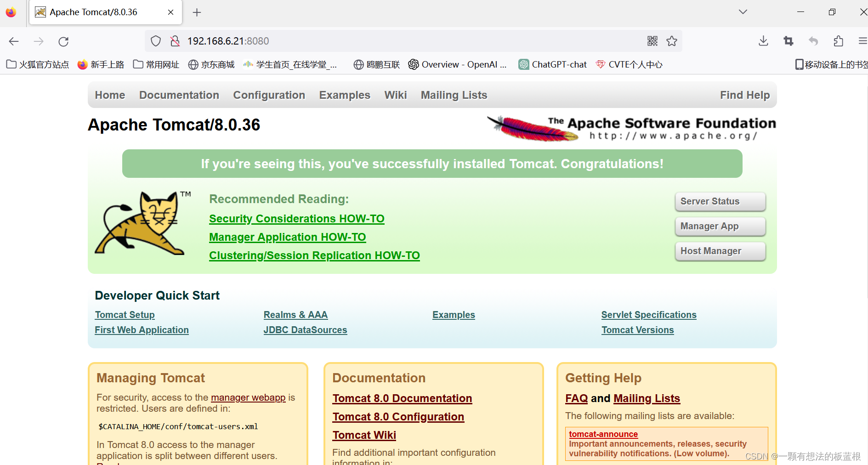
Task: Open the FAQ link
Action: click(x=576, y=398)
